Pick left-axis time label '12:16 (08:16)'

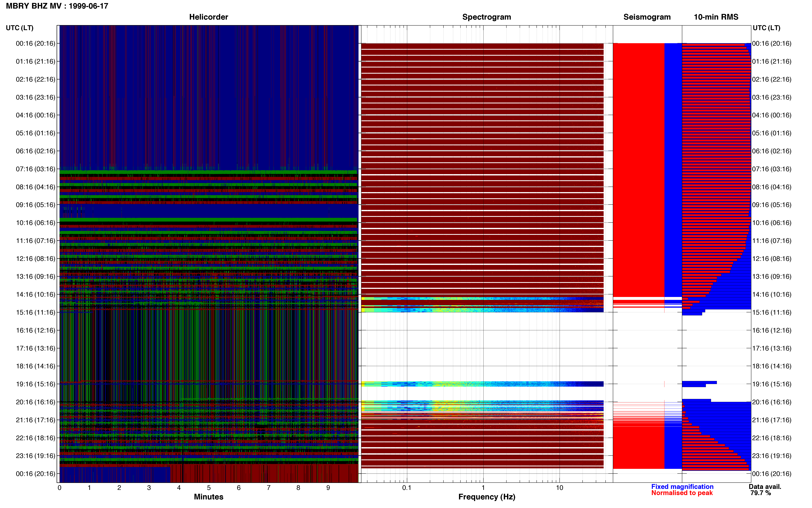tap(36, 259)
